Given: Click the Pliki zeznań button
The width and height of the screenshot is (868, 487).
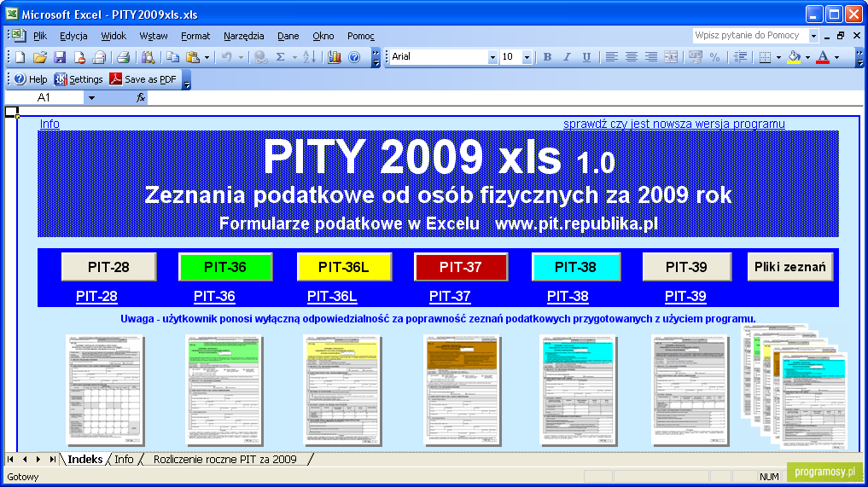Looking at the screenshot, I should (x=790, y=267).
